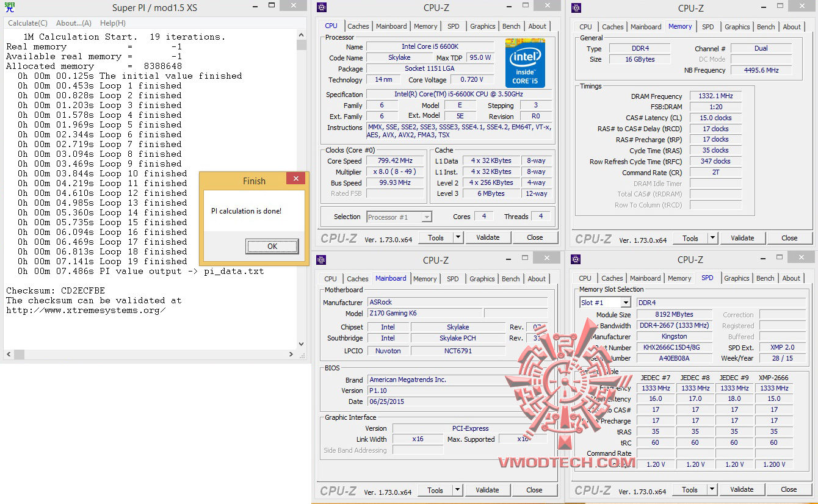
Task: Open the About...(A) menu in Super PI
Action: [74, 23]
